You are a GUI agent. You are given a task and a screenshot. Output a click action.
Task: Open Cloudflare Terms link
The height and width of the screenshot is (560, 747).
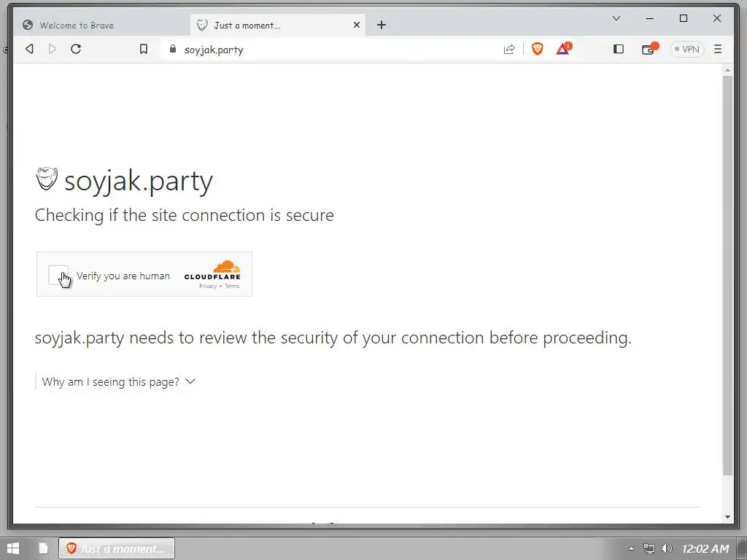coord(232,286)
